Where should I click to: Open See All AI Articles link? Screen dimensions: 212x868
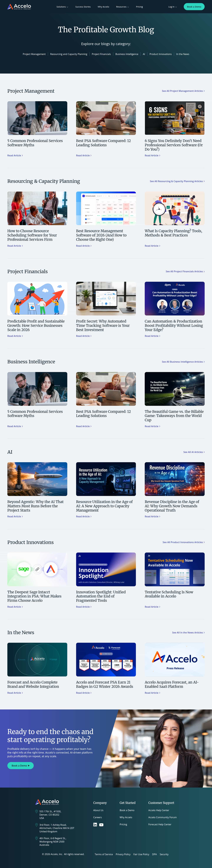[194, 452]
